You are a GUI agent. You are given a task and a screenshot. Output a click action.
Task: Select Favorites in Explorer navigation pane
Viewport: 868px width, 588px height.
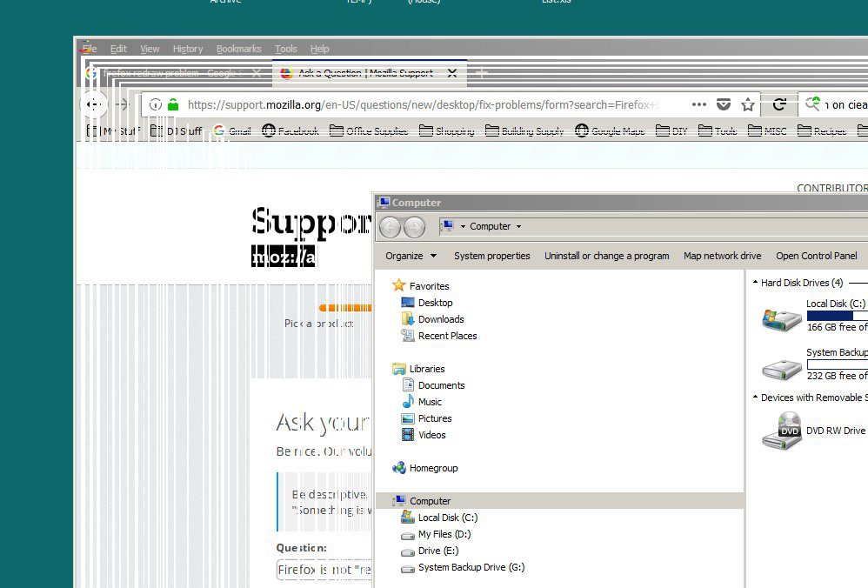(x=421, y=285)
